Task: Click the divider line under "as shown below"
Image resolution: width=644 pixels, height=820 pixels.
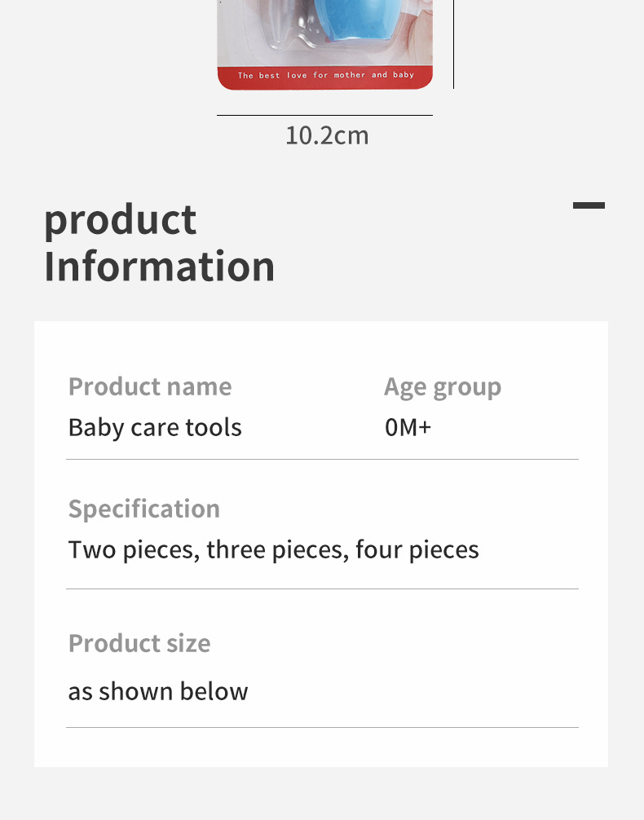Action: tap(322, 727)
